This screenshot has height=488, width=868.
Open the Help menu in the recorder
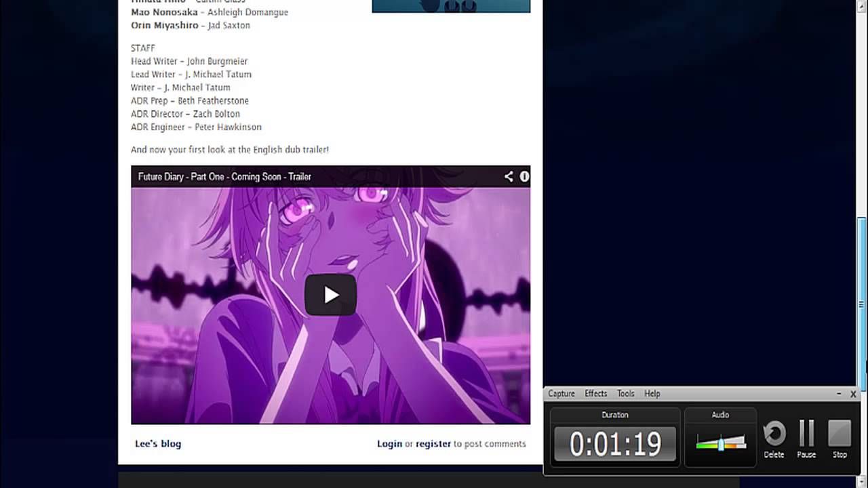coord(652,393)
